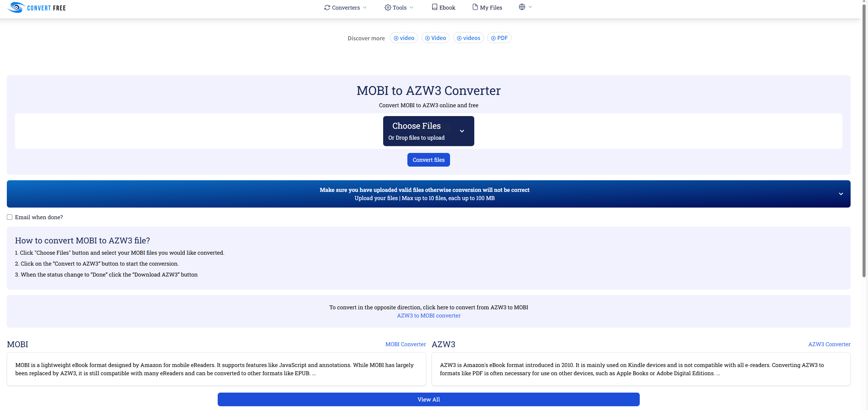The image size is (868, 410).
Task: Open the Tools menu
Action: click(x=399, y=8)
